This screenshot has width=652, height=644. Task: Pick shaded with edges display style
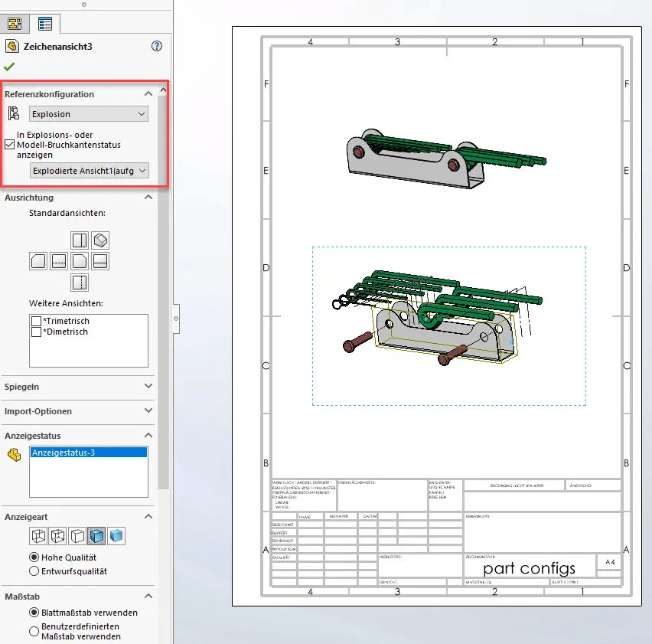point(96,535)
